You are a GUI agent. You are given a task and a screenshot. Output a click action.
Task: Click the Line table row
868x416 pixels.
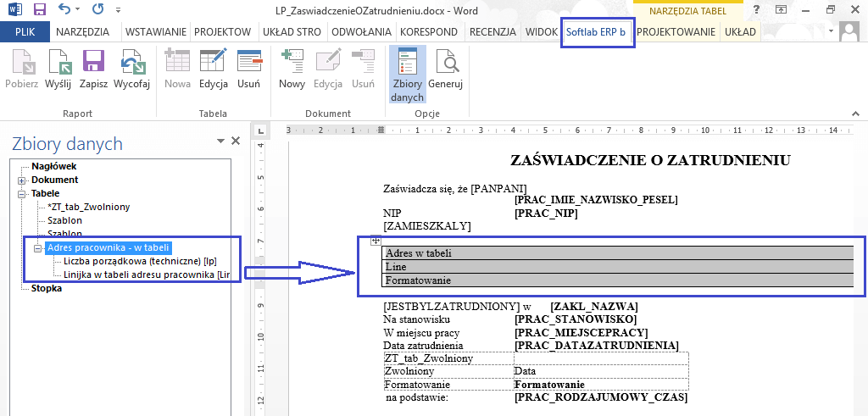tap(618, 267)
